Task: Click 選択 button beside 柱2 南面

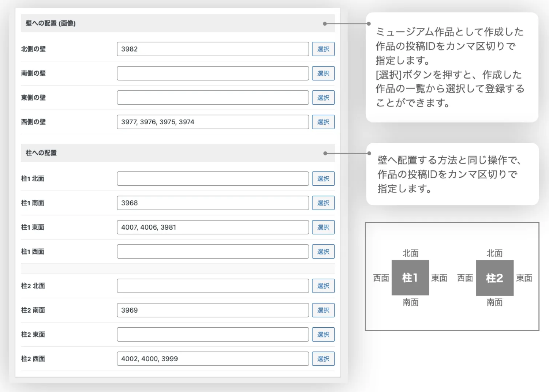Action: pos(323,310)
